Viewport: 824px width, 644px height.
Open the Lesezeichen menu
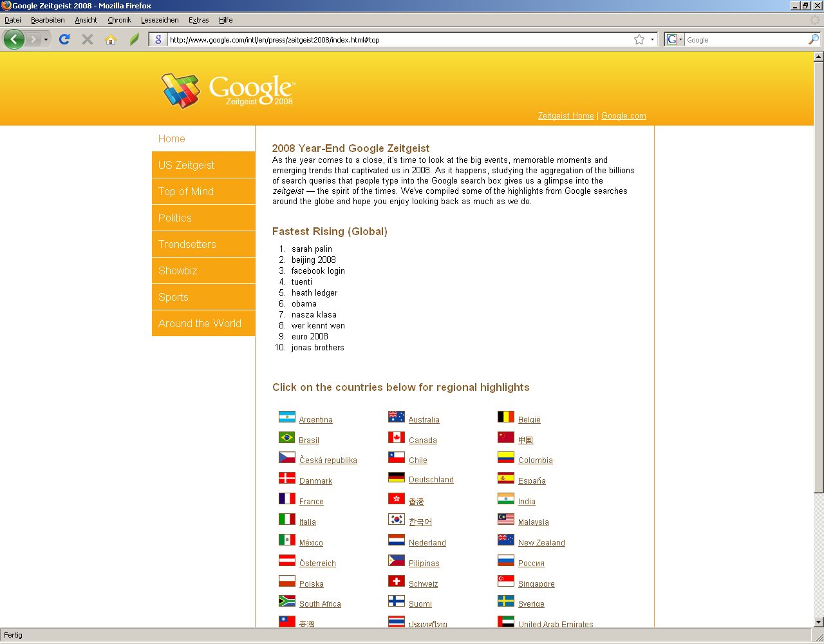[159, 20]
